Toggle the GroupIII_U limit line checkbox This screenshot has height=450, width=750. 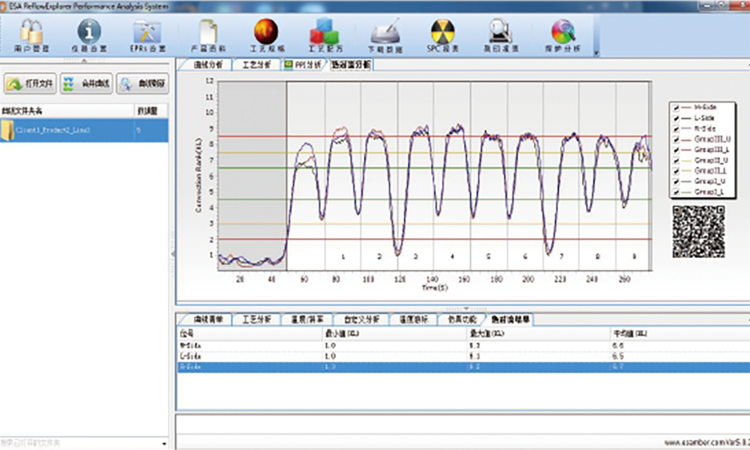click(676, 139)
